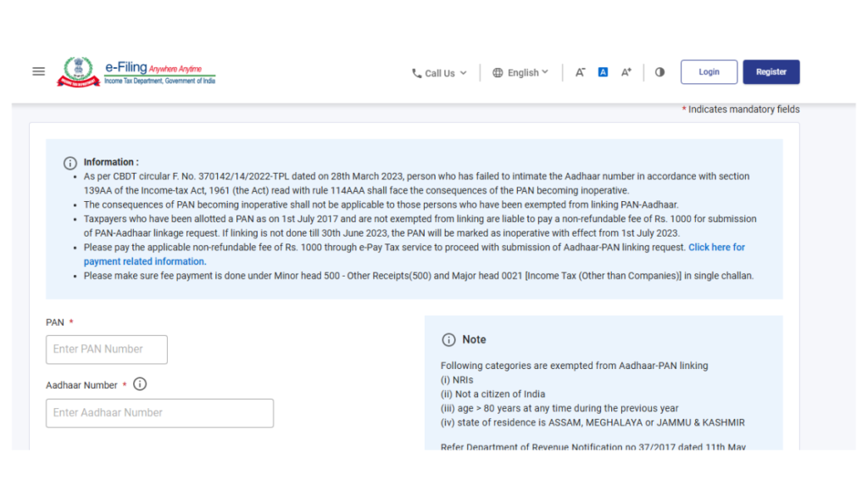Click inside the Enter PAN Number field

point(106,349)
